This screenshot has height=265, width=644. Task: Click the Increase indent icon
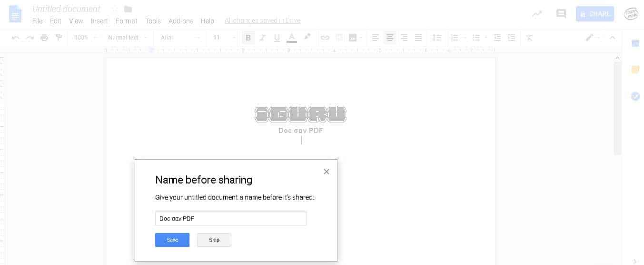click(x=512, y=38)
